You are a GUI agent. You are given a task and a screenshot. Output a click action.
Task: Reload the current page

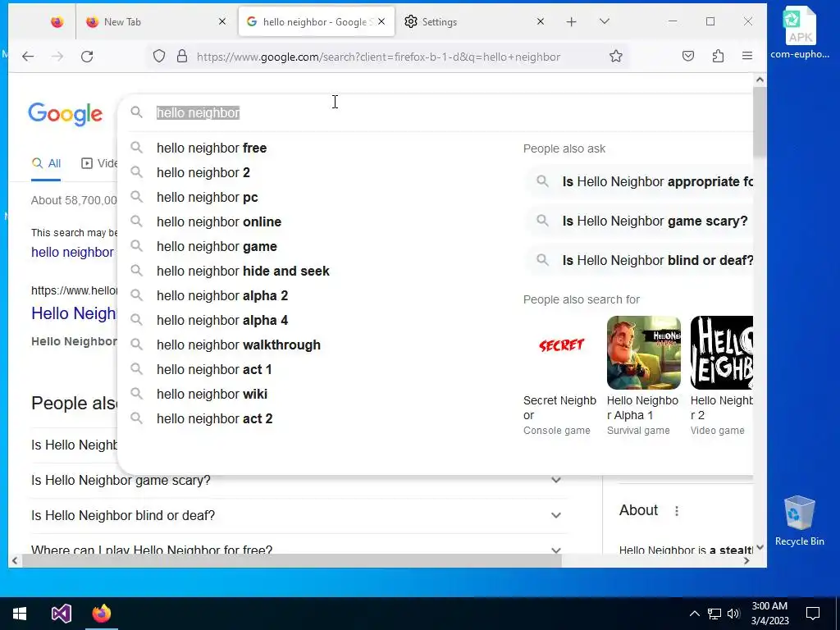tap(87, 57)
